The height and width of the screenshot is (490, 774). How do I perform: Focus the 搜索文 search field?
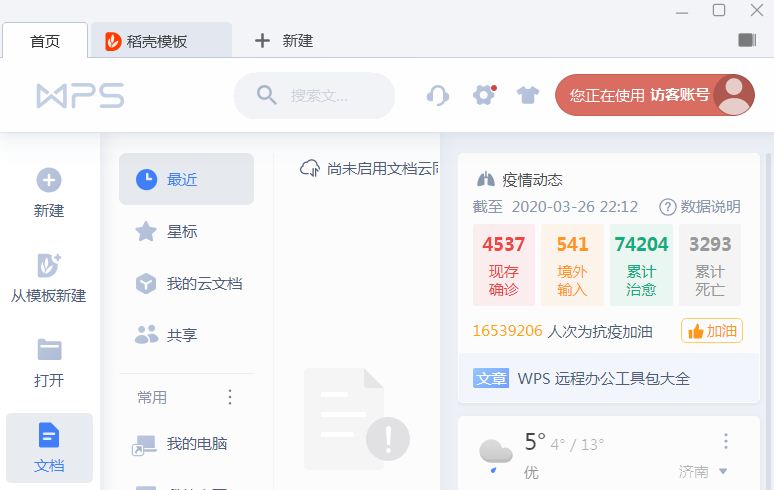click(x=314, y=95)
